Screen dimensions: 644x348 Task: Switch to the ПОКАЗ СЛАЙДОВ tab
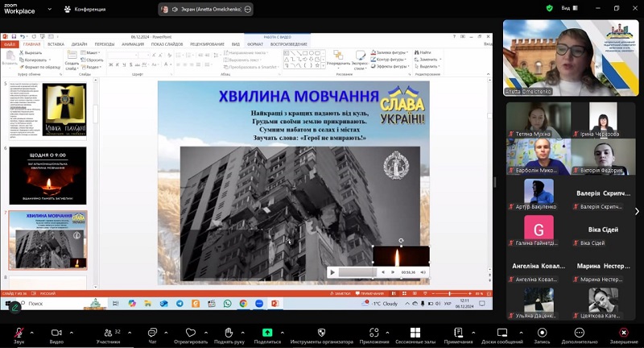tap(167, 44)
